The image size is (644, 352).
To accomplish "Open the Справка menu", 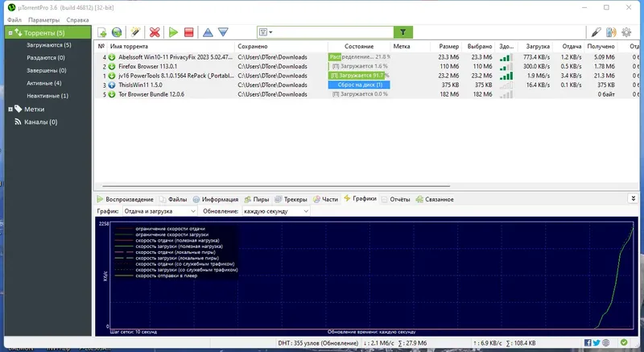I will pyautogui.click(x=77, y=19).
